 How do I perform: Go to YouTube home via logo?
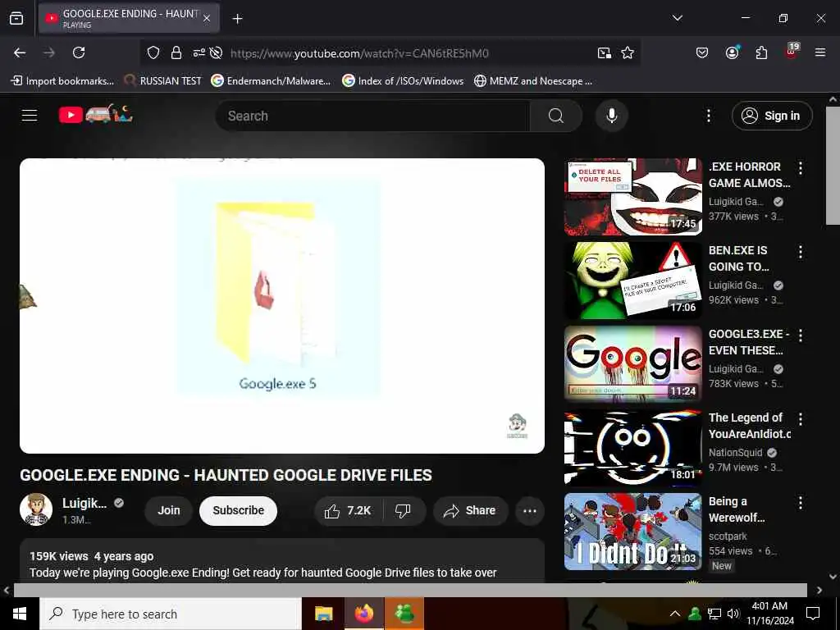(x=95, y=114)
